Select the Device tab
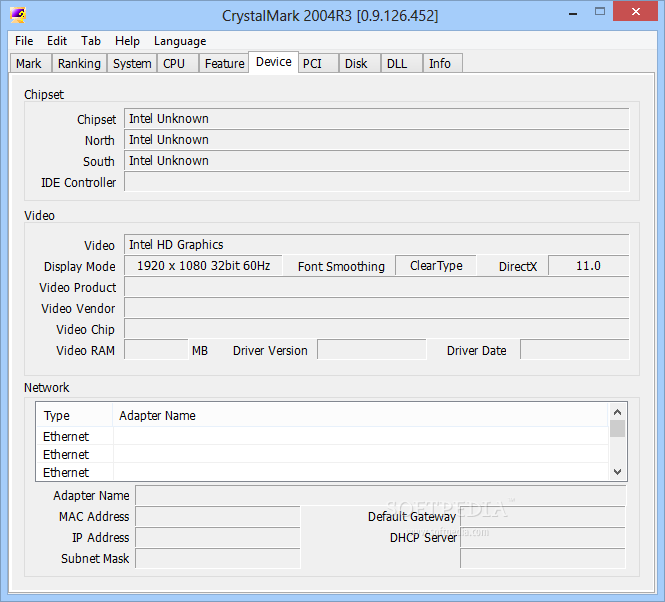The height and width of the screenshot is (602, 665). click(x=274, y=62)
